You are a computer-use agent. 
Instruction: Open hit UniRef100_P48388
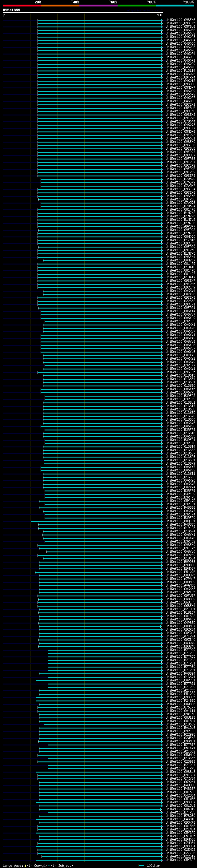point(180,785)
